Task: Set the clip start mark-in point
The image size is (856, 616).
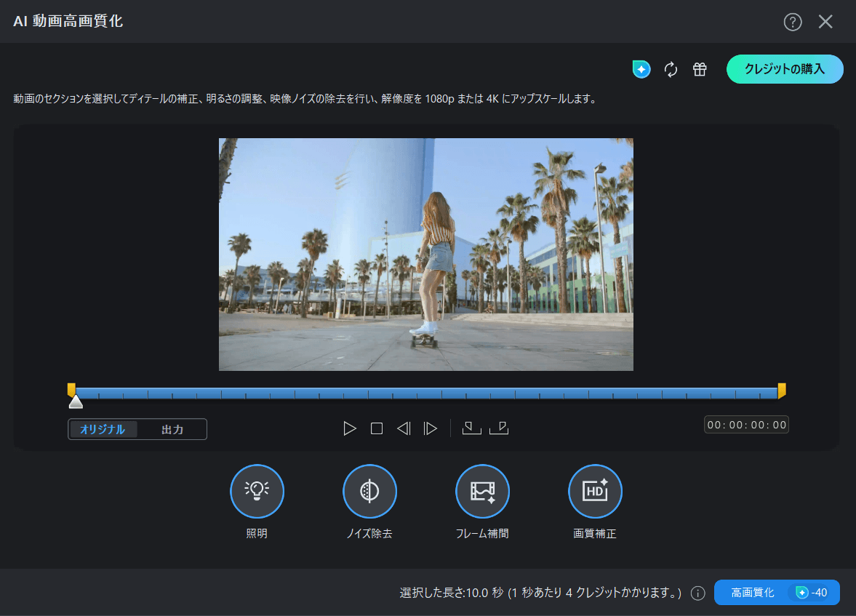Action: coord(471,428)
